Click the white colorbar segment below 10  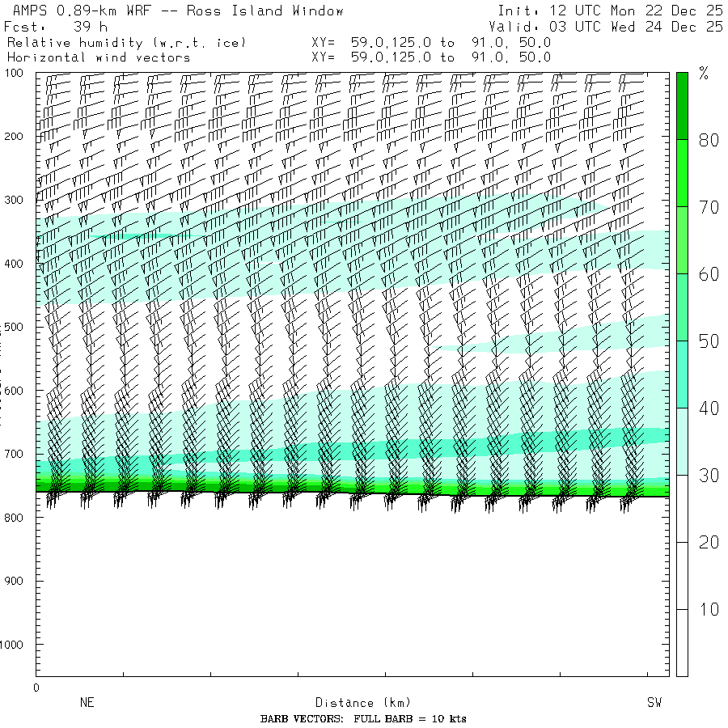pos(682,642)
